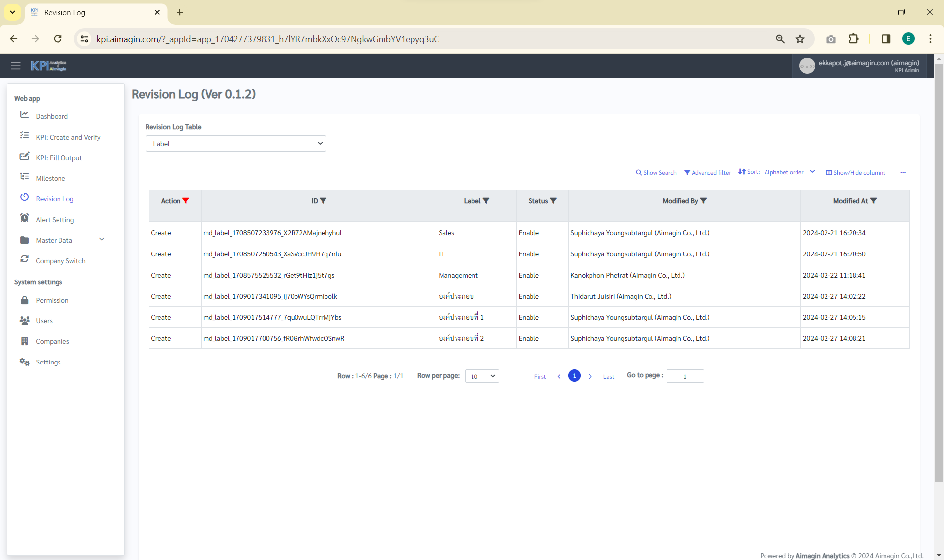Toggle the browser side panel icon
Viewport: 944px width, 560px height.
pos(885,39)
